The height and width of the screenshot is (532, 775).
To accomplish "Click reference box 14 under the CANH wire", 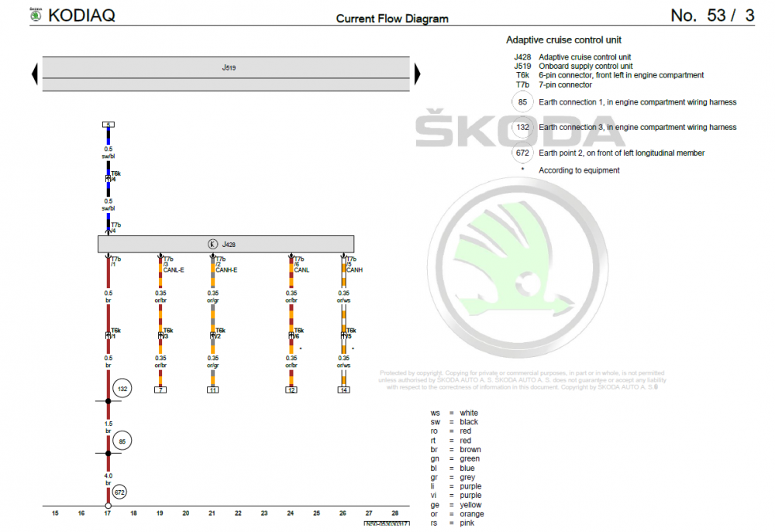I will tap(343, 390).
